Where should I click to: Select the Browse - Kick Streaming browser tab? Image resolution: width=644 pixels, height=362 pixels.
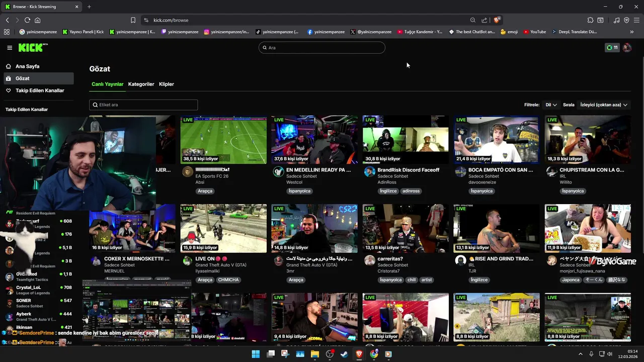coord(41,7)
